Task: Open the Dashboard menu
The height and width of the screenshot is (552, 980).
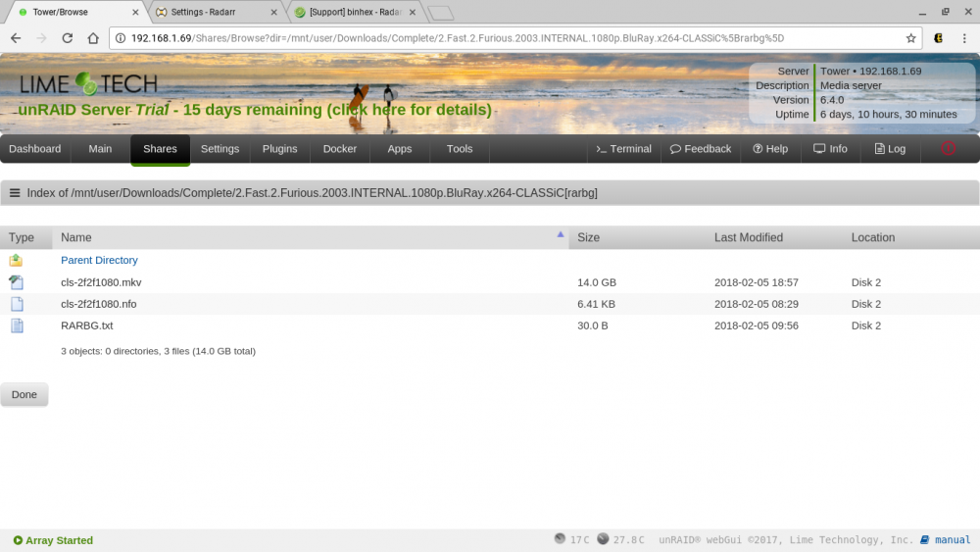Action: 35,149
